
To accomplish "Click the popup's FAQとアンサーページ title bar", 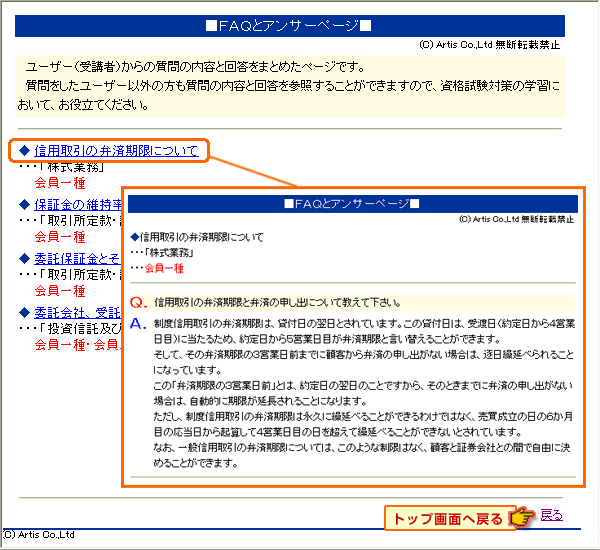I will 351,204.
